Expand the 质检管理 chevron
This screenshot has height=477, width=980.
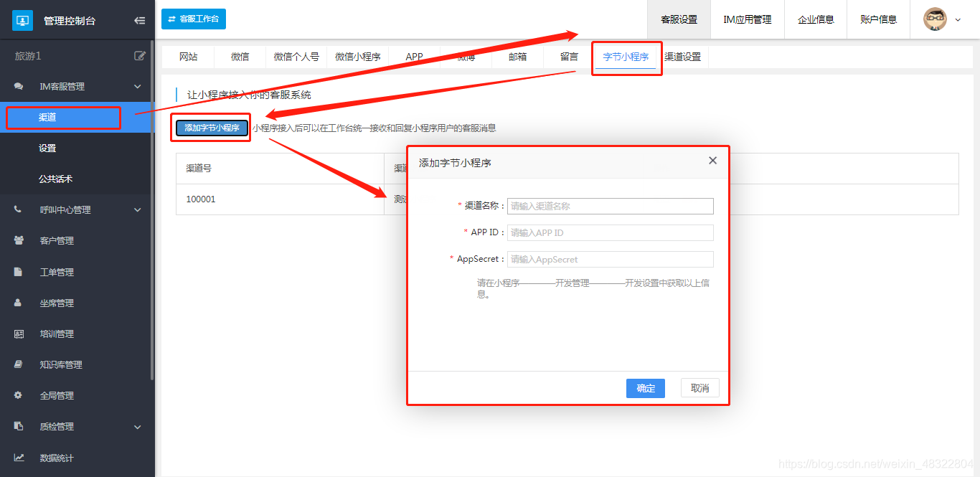pyautogui.click(x=138, y=427)
